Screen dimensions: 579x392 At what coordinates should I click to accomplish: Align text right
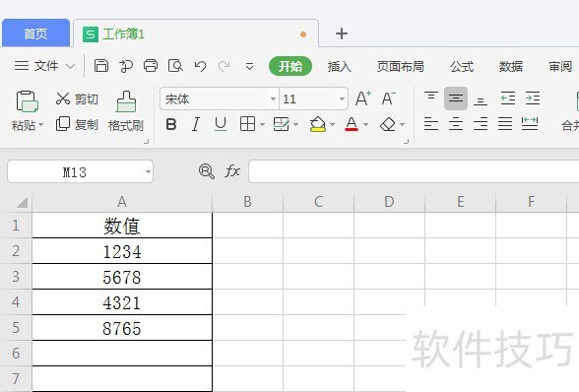(481, 124)
